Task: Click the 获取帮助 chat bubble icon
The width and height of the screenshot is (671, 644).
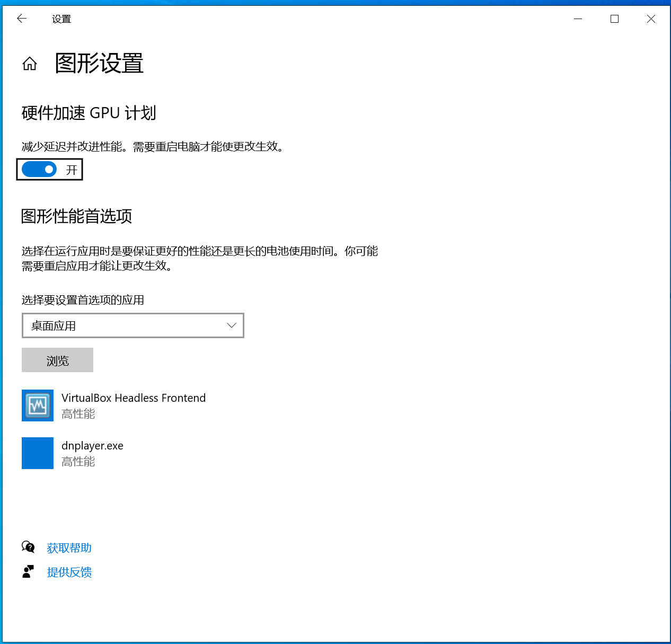Action: point(28,547)
